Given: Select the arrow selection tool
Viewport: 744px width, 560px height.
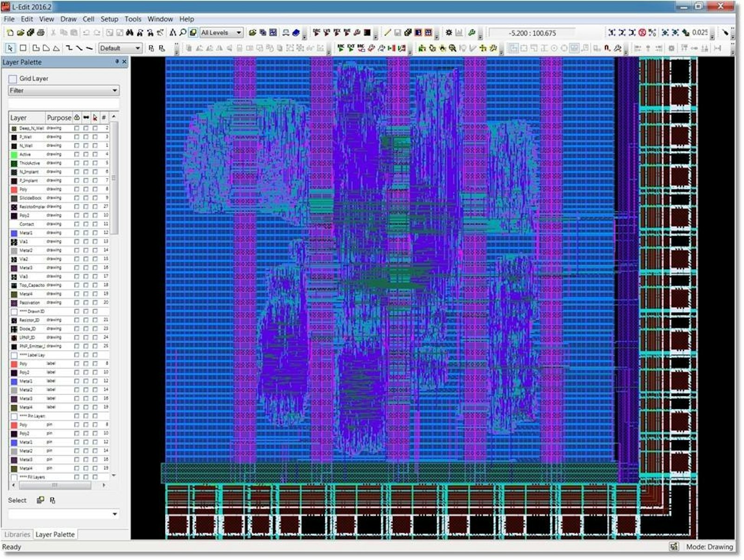Looking at the screenshot, I should [x=11, y=48].
